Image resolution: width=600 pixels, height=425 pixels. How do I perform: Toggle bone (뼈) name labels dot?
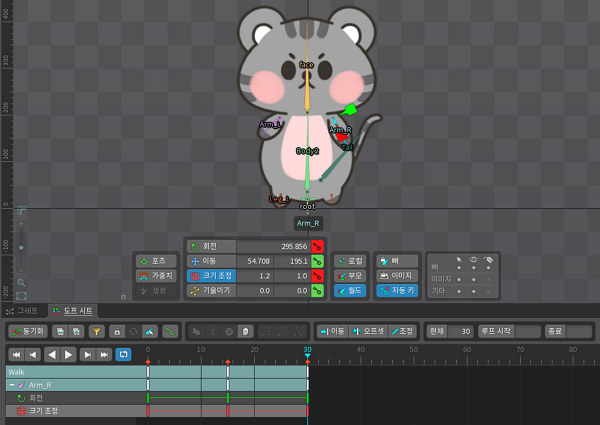pyautogui.click(x=488, y=267)
